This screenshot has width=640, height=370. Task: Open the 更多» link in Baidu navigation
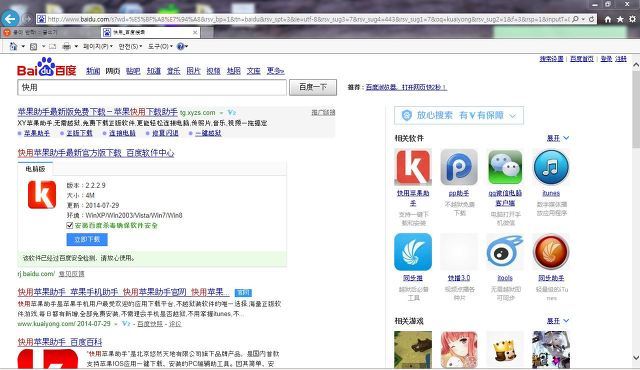[x=275, y=71]
